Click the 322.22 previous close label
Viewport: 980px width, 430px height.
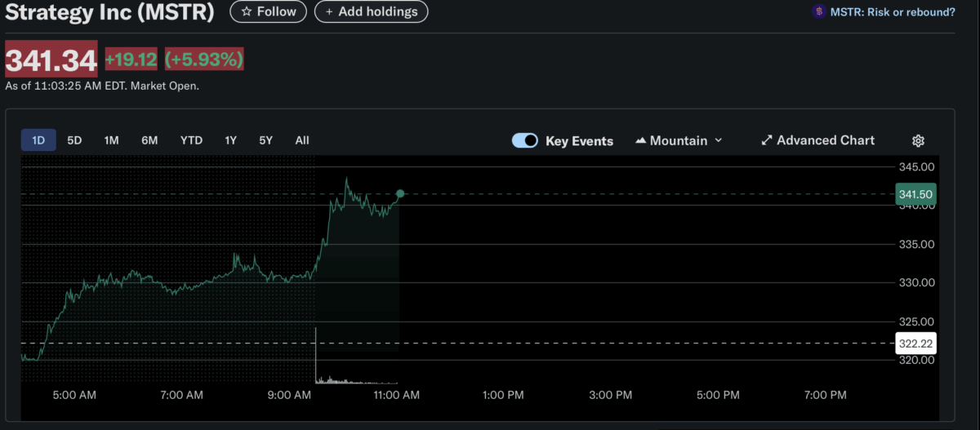[915, 344]
